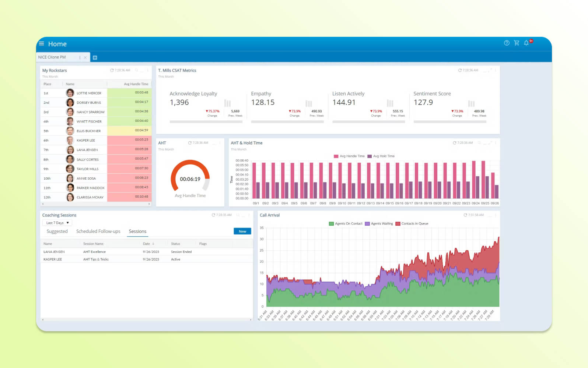Open the Listen Actively mini chart icon
588x368 pixels.
point(390,103)
